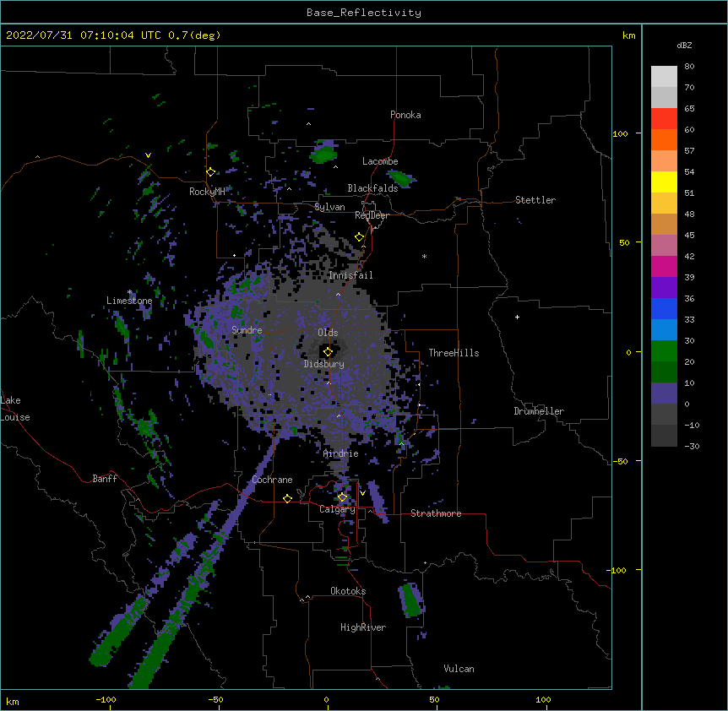Click the Ponoka city label
The height and width of the screenshot is (711, 728).
click(405, 115)
